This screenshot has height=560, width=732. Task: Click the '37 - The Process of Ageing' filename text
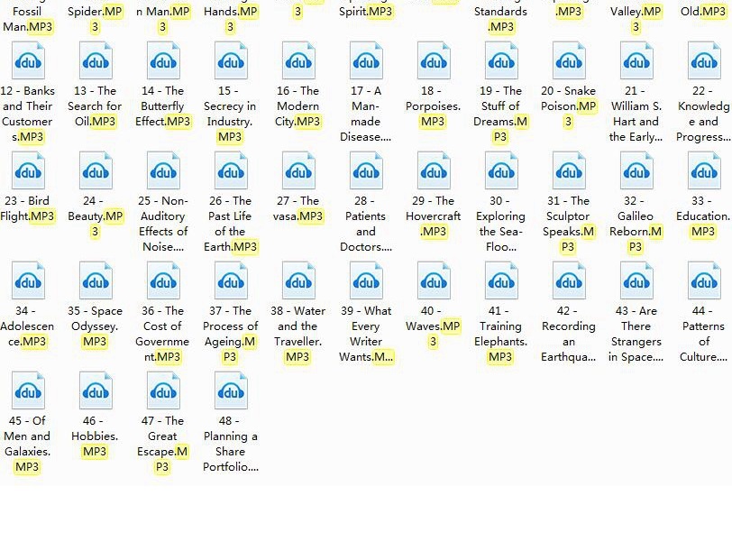[x=230, y=334]
